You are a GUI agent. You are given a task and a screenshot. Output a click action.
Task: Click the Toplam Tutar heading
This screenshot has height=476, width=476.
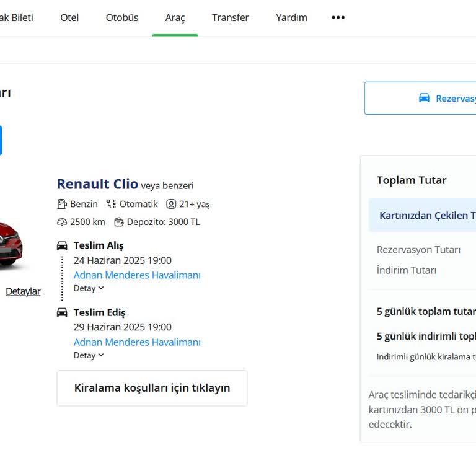pos(412,180)
